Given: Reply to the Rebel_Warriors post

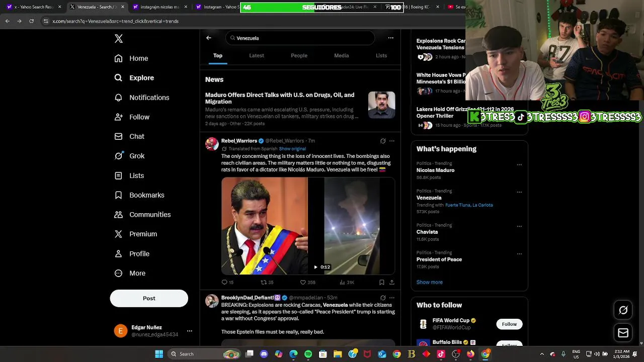Looking at the screenshot, I should click(x=227, y=282).
